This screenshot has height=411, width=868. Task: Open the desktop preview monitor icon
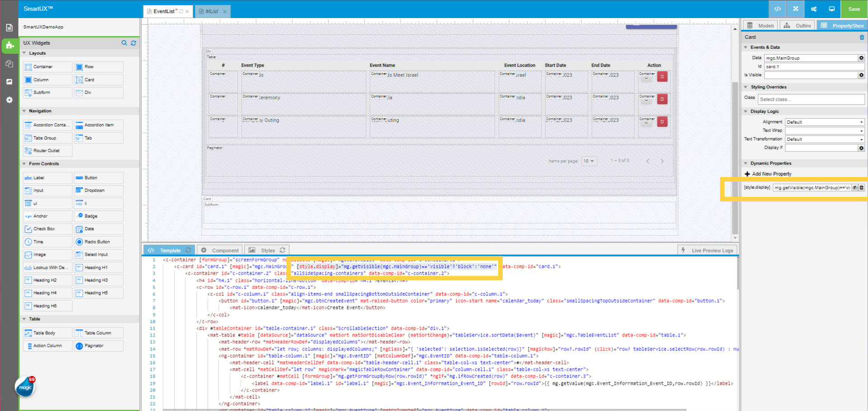[x=831, y=9]
